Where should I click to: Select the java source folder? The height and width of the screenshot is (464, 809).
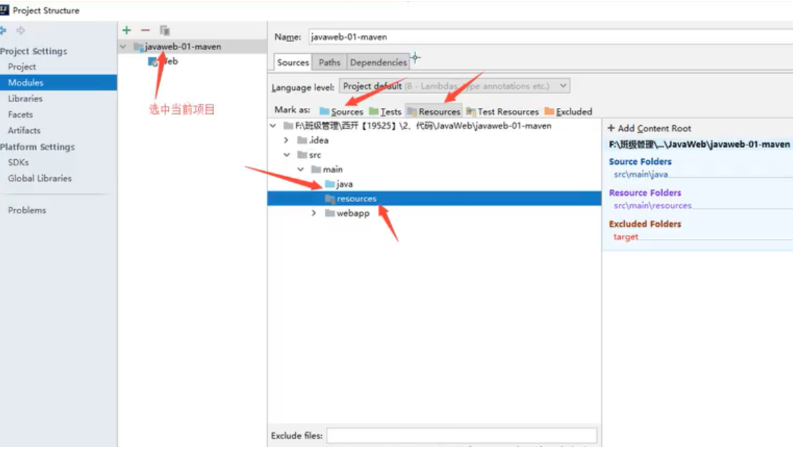click(x=339, y=184)
